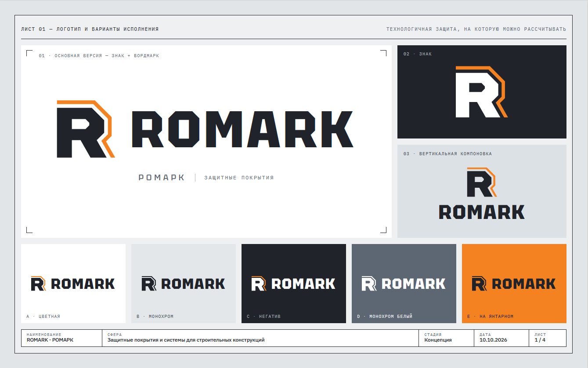588x368 pixels.
Task: Click the 'ДАТА' field label
Action: tap(485, 335)
